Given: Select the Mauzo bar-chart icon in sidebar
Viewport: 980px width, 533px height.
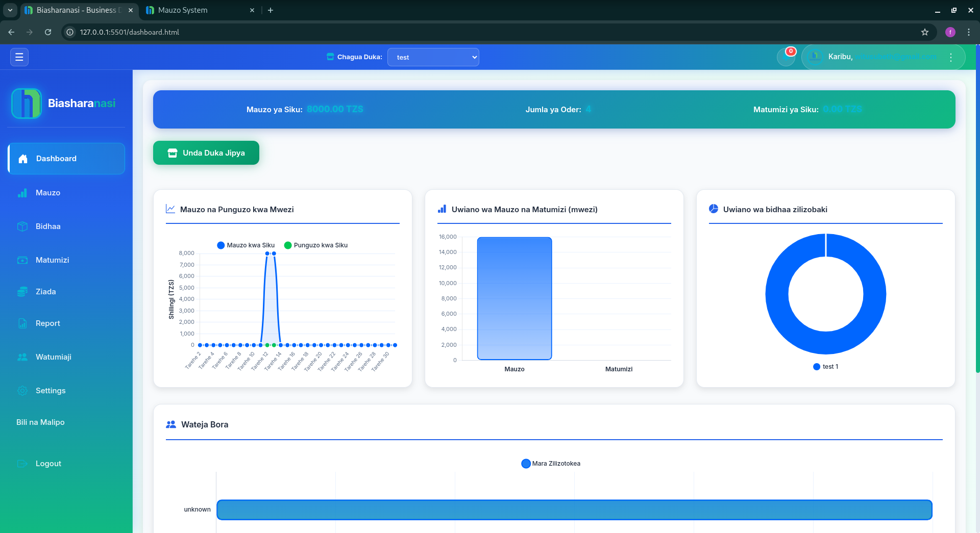Looking at the screenshot, I should (x=22, y=193).
